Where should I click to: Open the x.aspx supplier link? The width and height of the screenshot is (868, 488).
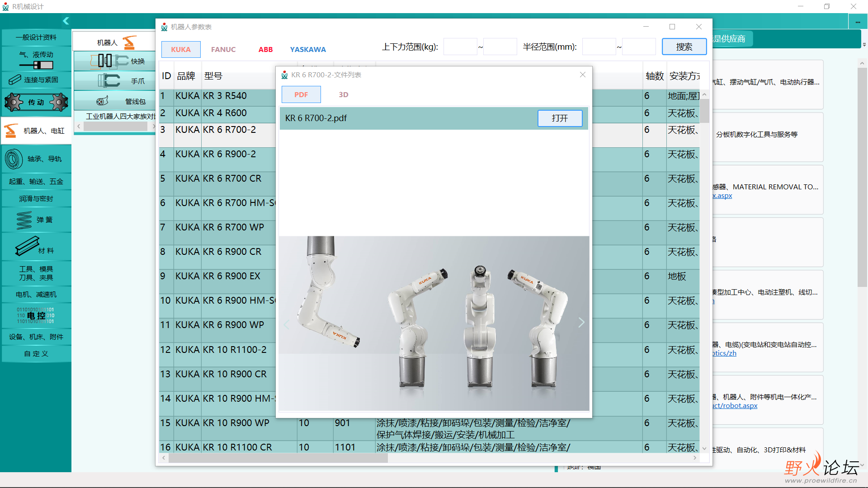(722, 196)
